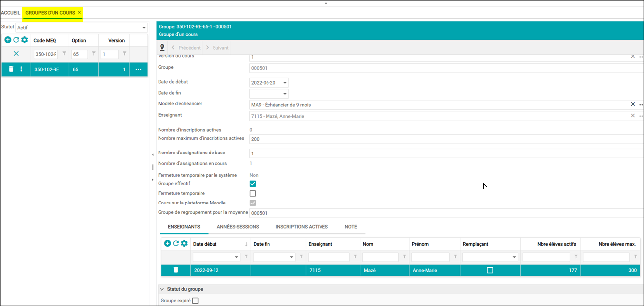Uncheck the Groupe effectif checkbox
Viewport: 644px width, 306px height.
253,184
